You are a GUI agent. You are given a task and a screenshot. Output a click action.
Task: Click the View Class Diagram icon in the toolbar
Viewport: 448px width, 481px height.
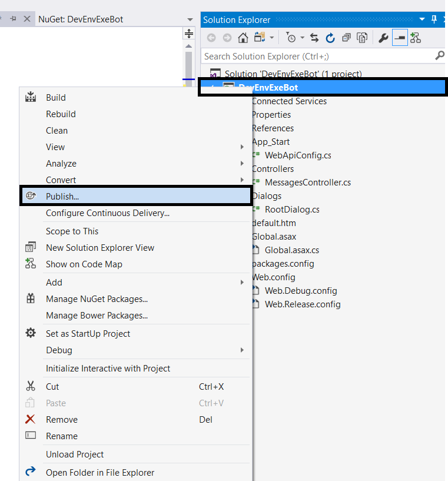point(416,38)
